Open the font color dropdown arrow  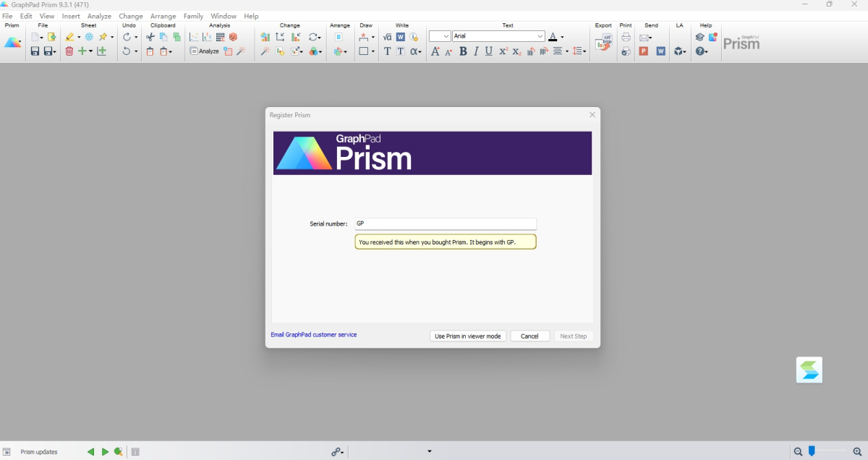pyautogui.click(x=562, y=36)
